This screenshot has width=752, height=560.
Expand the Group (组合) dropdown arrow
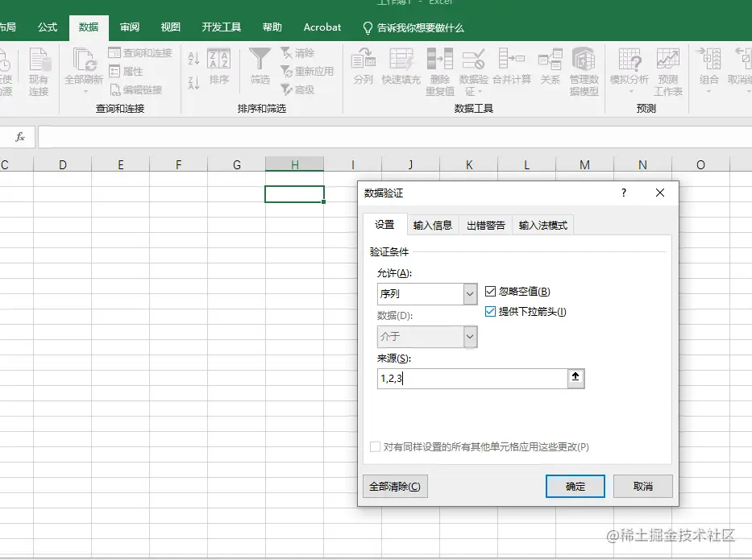point(708,91)
